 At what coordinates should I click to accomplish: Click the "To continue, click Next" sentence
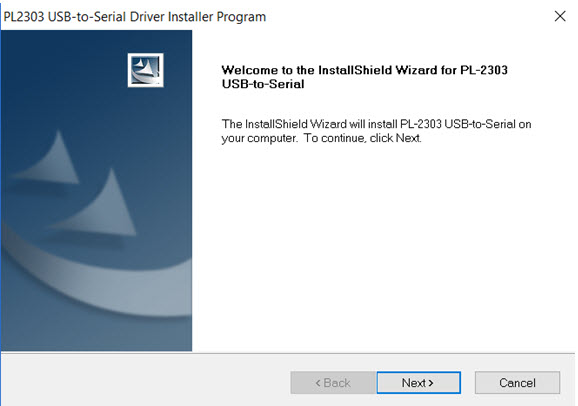click(x=362, y=138)
